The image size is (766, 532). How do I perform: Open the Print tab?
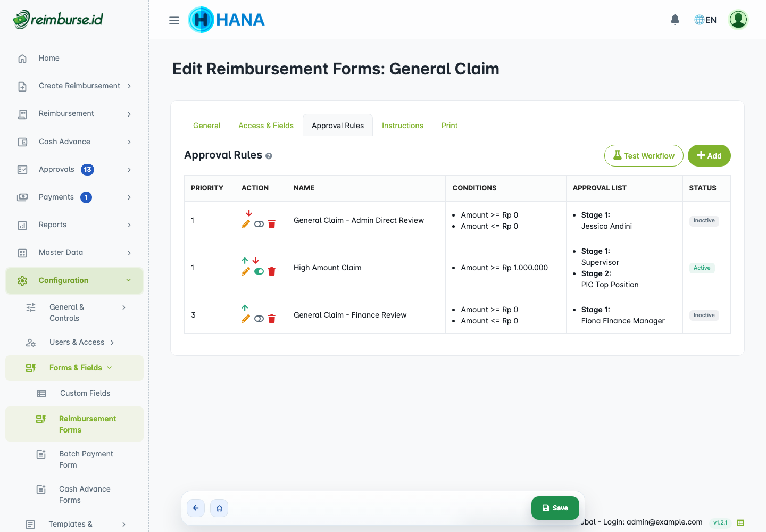click(449, 126)
